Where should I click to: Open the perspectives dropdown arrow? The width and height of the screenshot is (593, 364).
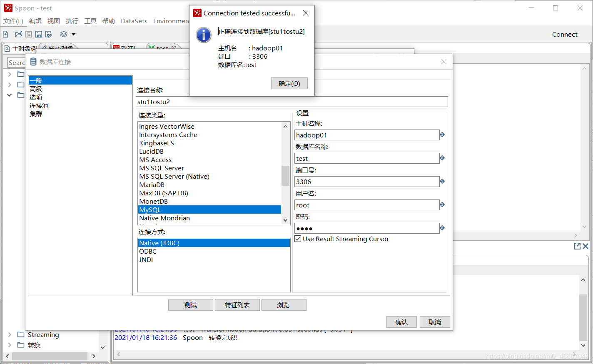[x=73, y=34]
